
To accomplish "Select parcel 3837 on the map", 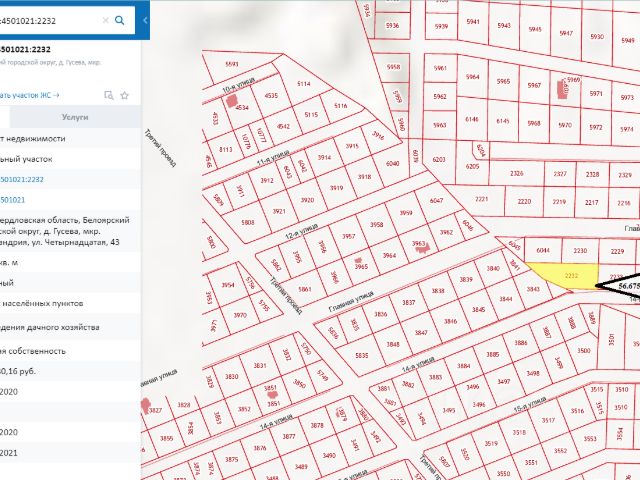I will point(407,302).
